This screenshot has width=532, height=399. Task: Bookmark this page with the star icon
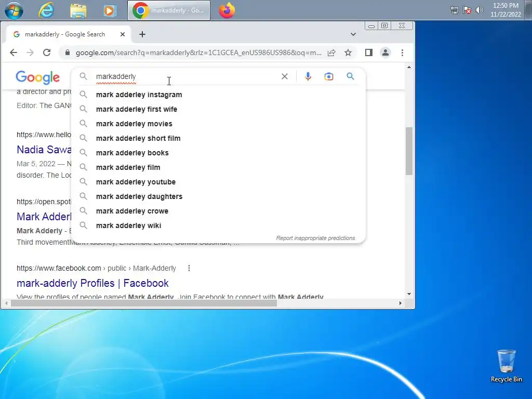[348, 52]
